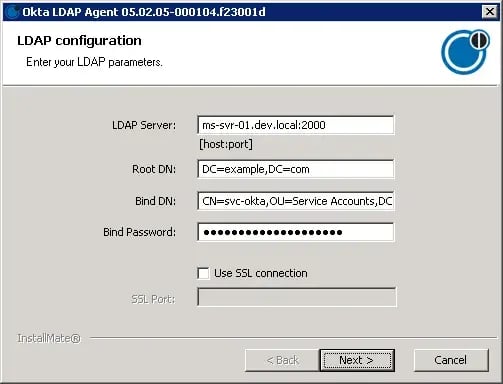Screen dimensions: 503x384
Task: Click the 'LDAP Server:' label
Action: (144, 125)
